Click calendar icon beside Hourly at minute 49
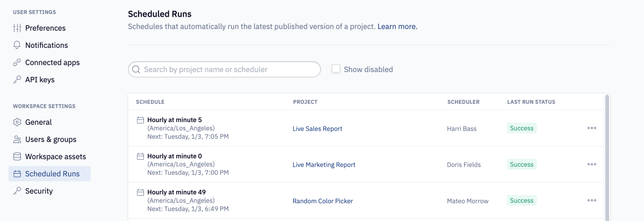This screenshot has width=644, height=221. click(141, 192)
